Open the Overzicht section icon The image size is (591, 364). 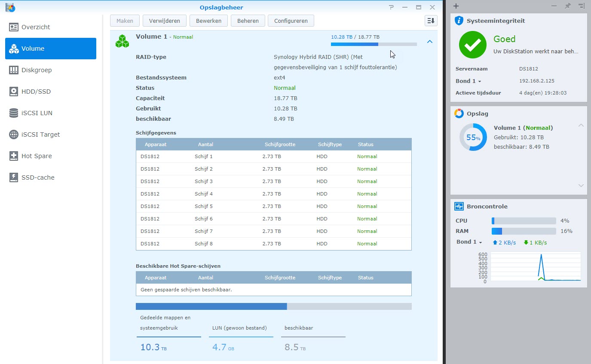[14, 27]
